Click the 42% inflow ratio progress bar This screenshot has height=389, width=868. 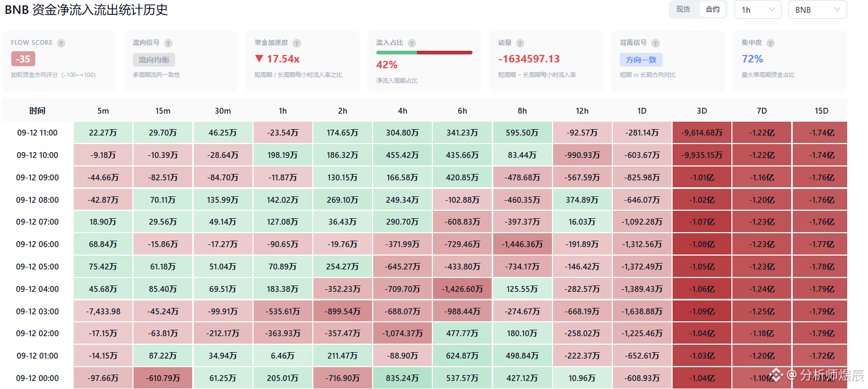pyautogui.click(x=424, y=52)
